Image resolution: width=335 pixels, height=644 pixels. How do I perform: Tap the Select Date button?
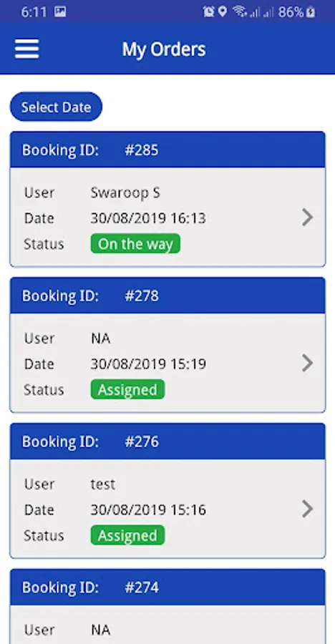coord(56,107)
